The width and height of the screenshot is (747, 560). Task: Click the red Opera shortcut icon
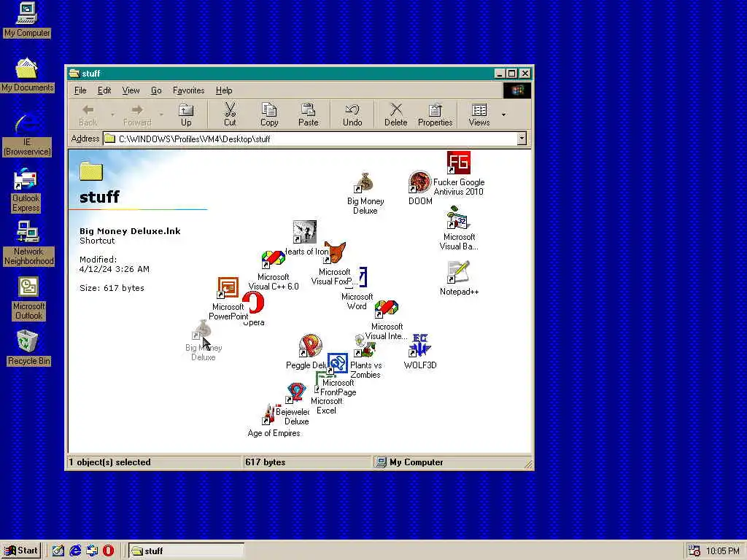(x=253, y=303)
